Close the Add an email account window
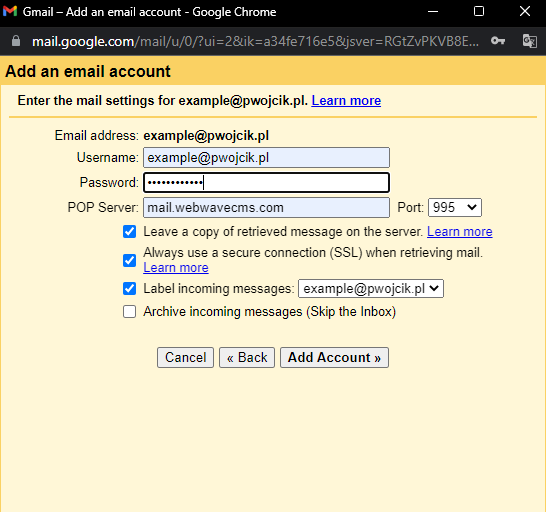 tap(525, 11)
